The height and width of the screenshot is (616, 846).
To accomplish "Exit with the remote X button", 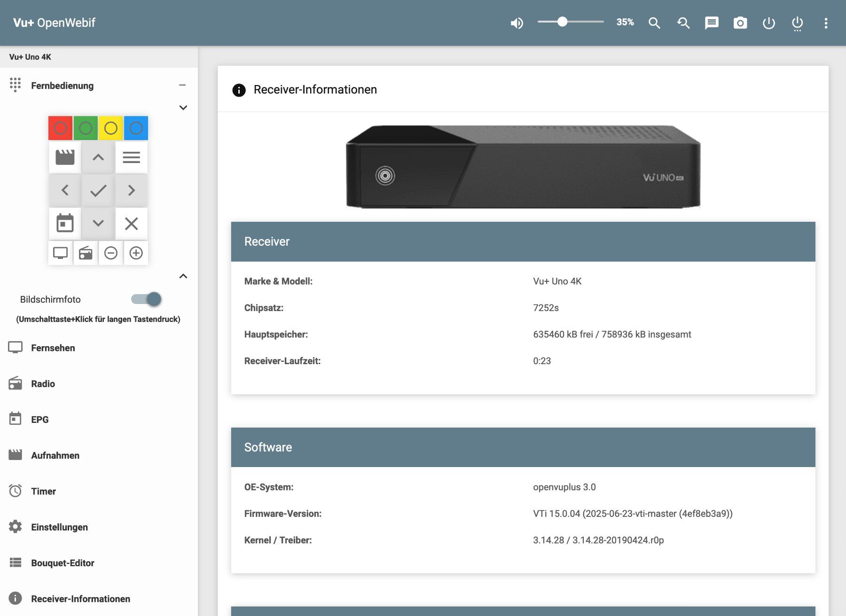I will pos(132,223).
